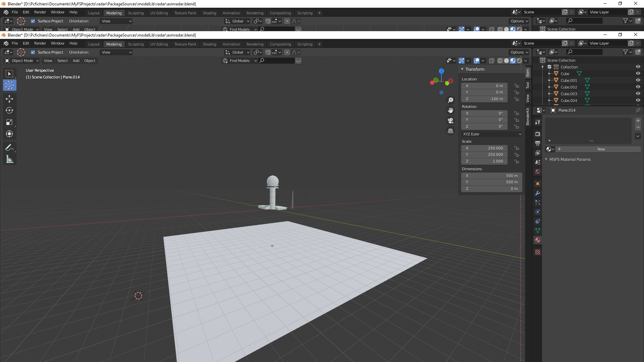Expand the Cube.002 outliner row
Viewport: 644px width, 362px height.
click(x=549, y=87)
